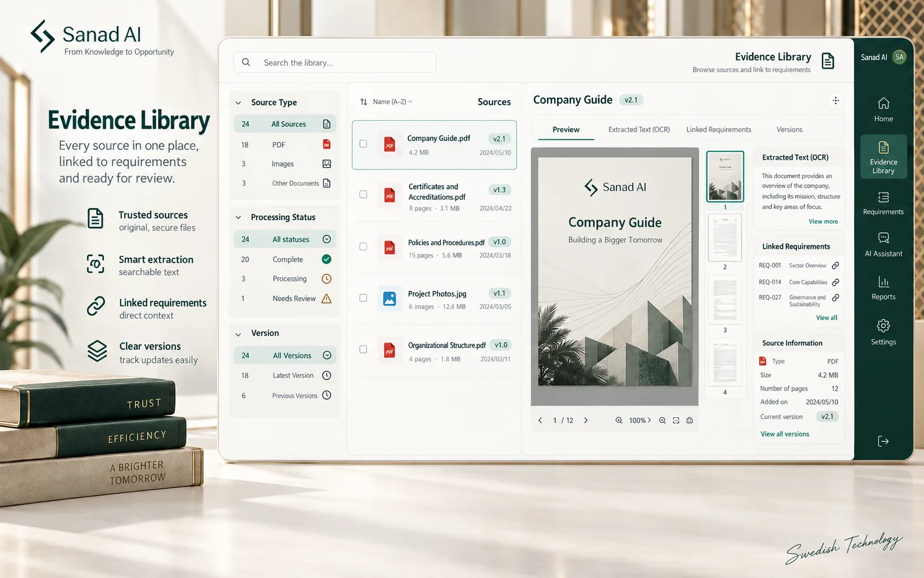Image resolution: width=924 pixels, height=578 pixels.
Task: Collapse the Processing Status filter section
Action: point(238,217)
